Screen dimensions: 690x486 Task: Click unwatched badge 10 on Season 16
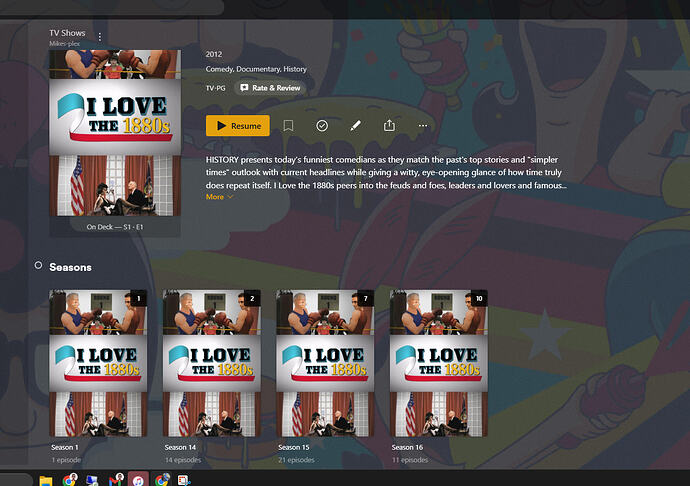479,298
